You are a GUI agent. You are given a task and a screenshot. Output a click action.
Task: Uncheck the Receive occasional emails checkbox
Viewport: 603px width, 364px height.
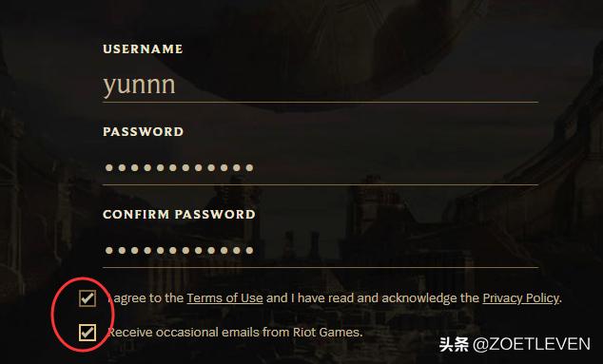[88, 333]
